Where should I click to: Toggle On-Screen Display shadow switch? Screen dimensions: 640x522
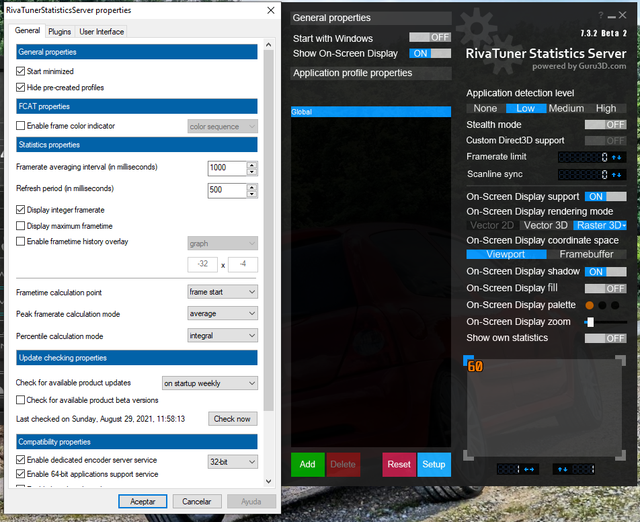(x=605, y=272)
